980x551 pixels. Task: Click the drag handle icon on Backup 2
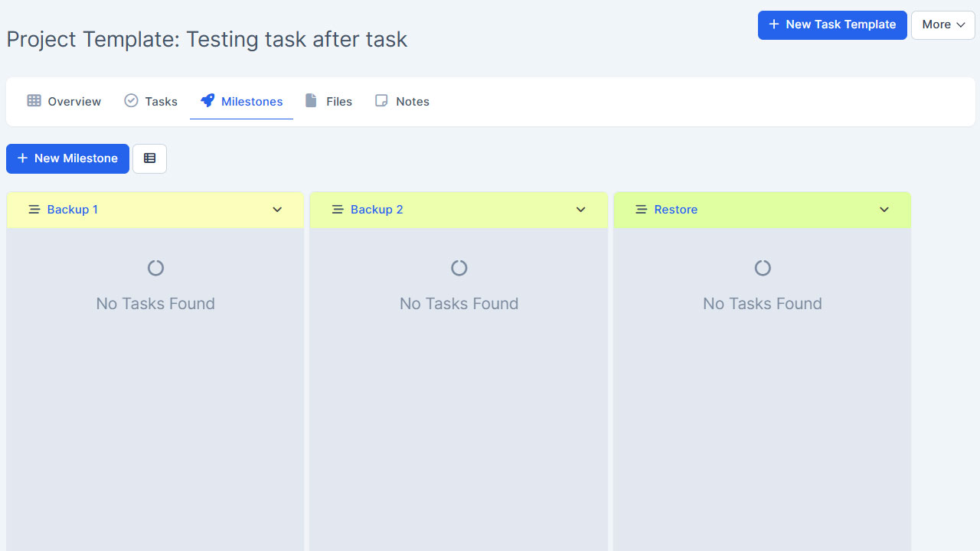(338, 210)
